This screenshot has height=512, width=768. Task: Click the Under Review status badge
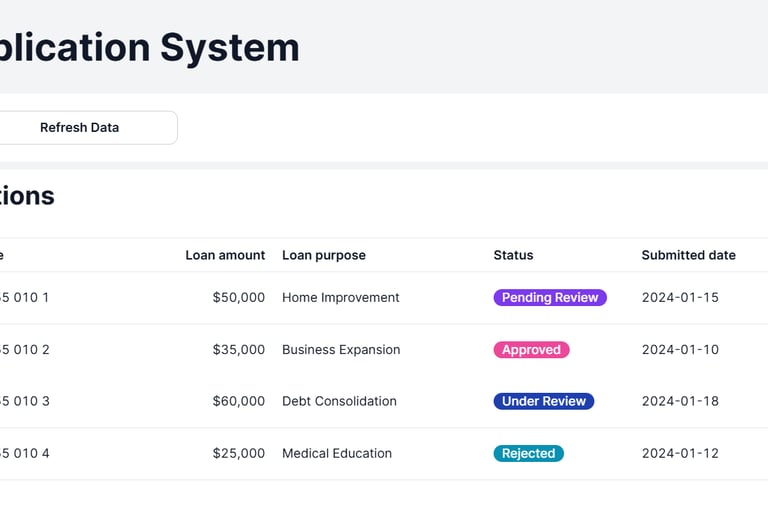[x=544, y=401]
